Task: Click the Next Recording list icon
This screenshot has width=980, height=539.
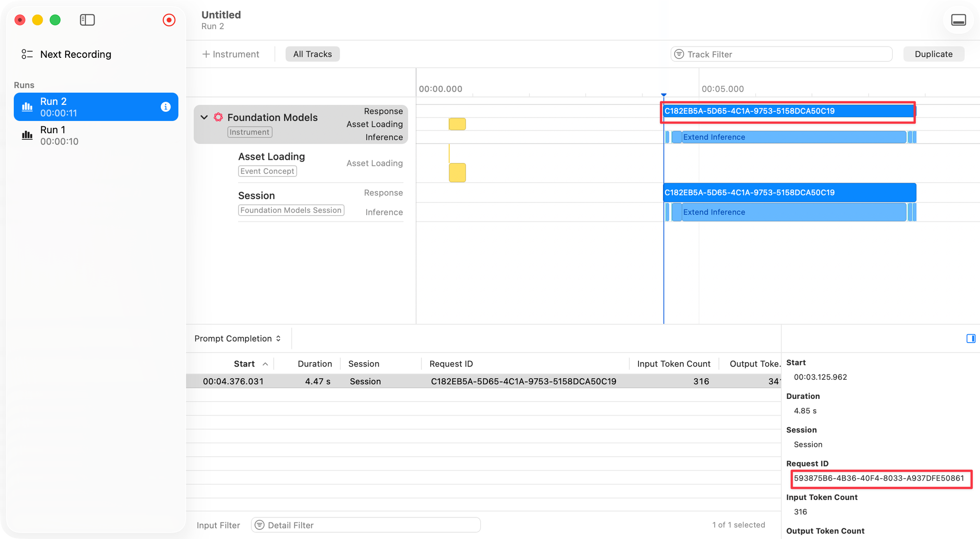Action: tap(27, 54)
